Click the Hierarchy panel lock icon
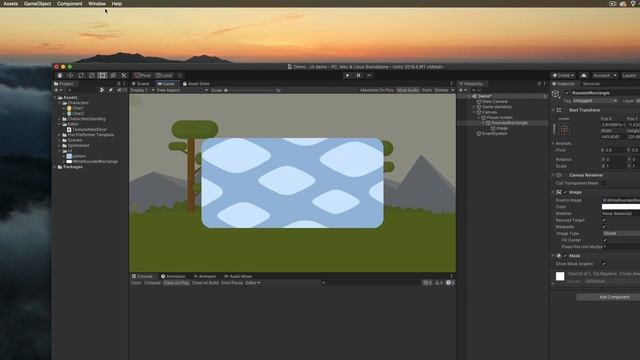 pos(539,84)
